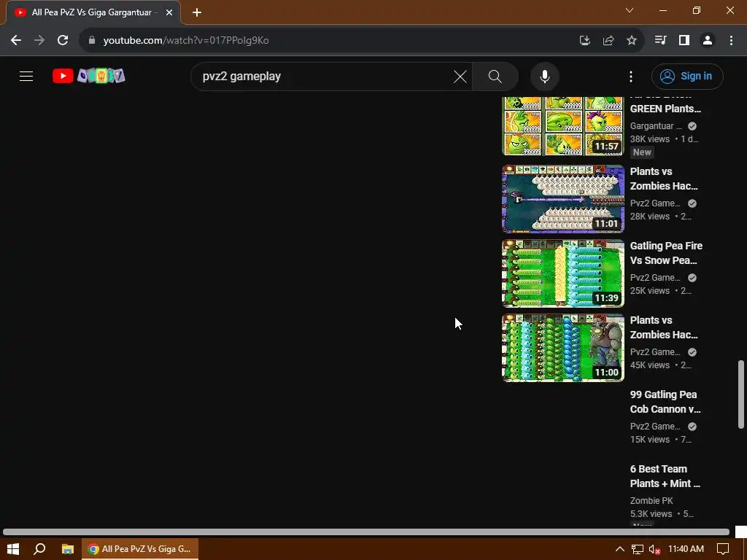Bookmark this tab with the star icon

click(632, 41)
